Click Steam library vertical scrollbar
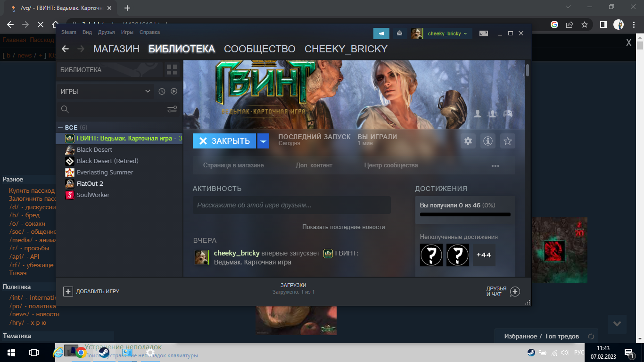The width and height of the screenshot is (644, 362). point(528,70)
